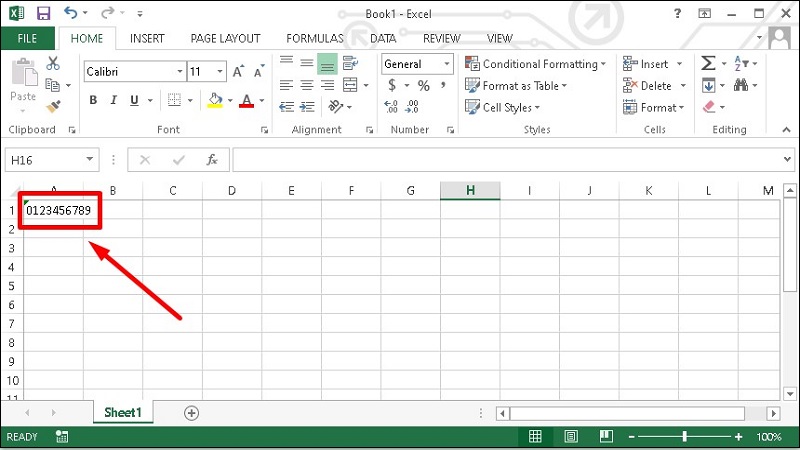The image size is (800, 450).
Task: Set Middle Align for cell text
Action: click(x=307, y=63)
